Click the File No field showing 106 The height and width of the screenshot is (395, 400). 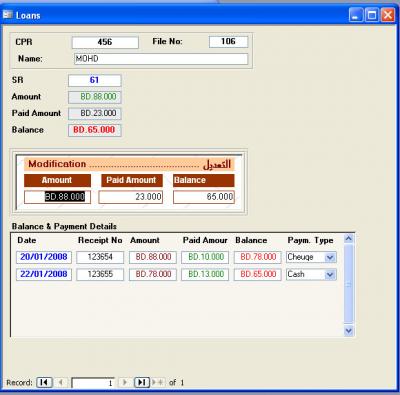228,42
